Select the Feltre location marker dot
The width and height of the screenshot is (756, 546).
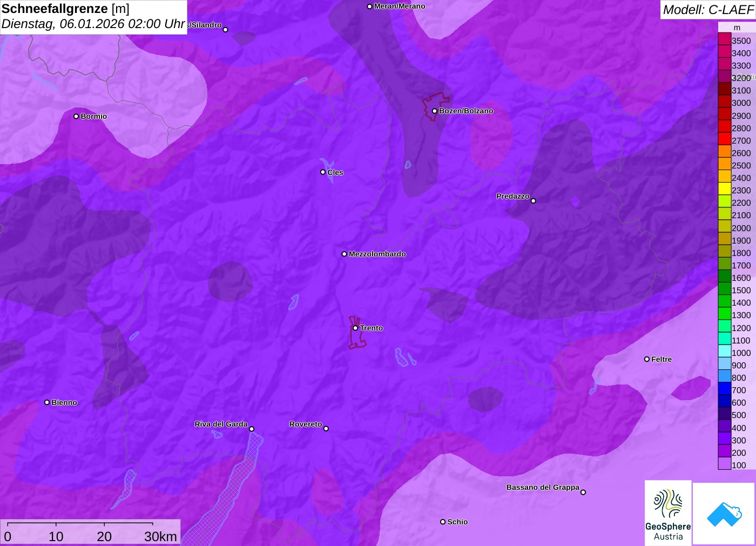click(647, 359)
